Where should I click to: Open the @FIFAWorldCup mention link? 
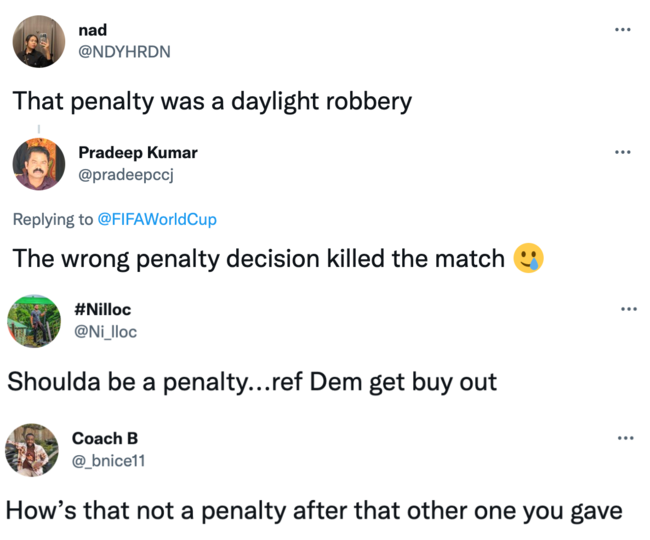[157, 219]
